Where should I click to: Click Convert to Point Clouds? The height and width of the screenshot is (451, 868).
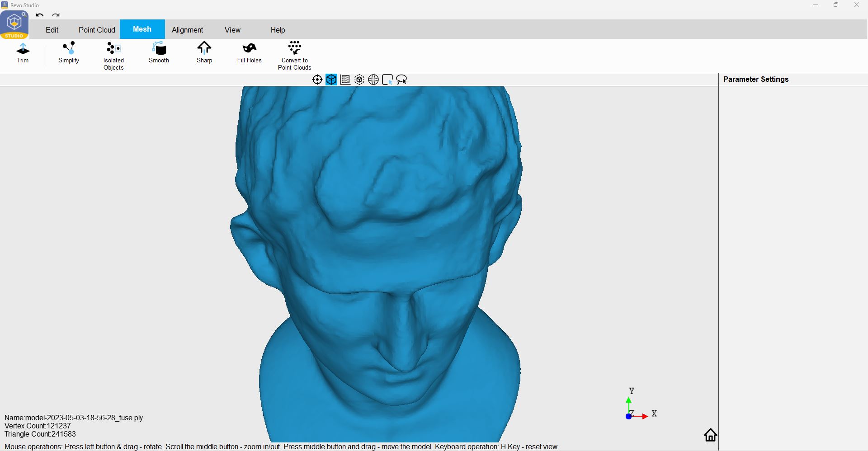295,56
